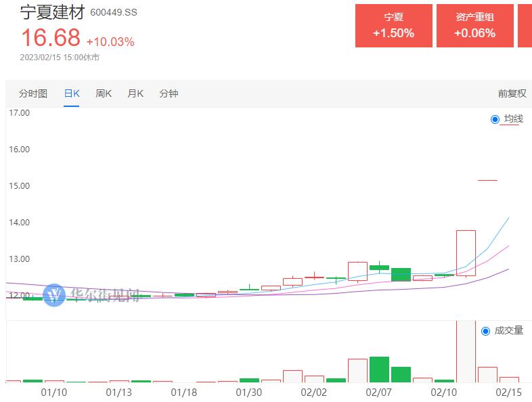The image size is (532, 402).
Task: Switch to the 分钟 tab
Action: coord(169,93)
